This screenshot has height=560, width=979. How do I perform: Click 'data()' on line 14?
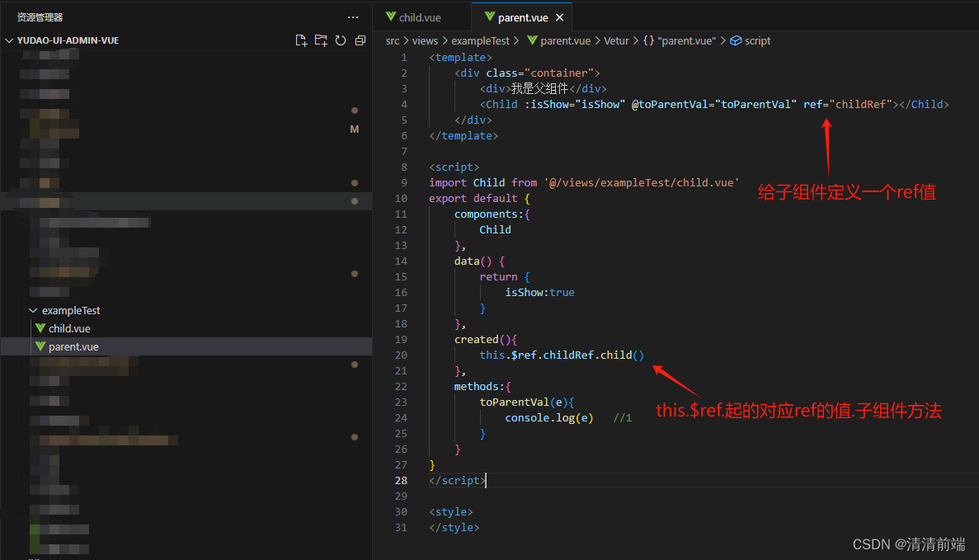(473, 261)
